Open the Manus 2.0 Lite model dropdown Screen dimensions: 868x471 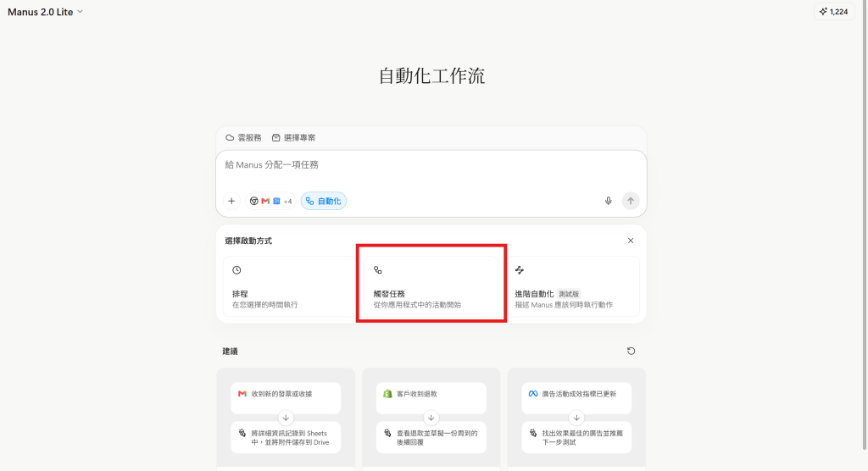tap(45, 12)
